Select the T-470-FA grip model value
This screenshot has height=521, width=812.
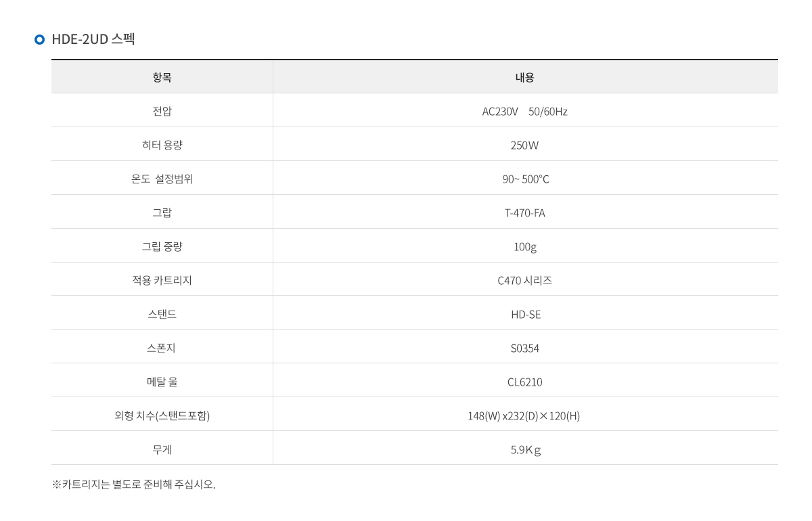[x=525, y=213]
